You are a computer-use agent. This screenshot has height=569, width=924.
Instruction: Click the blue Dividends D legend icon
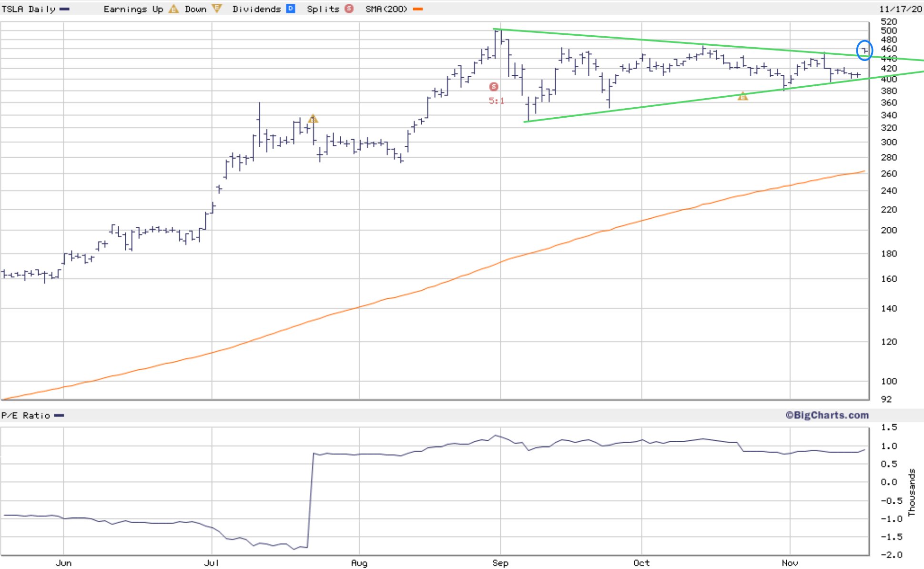290,9
